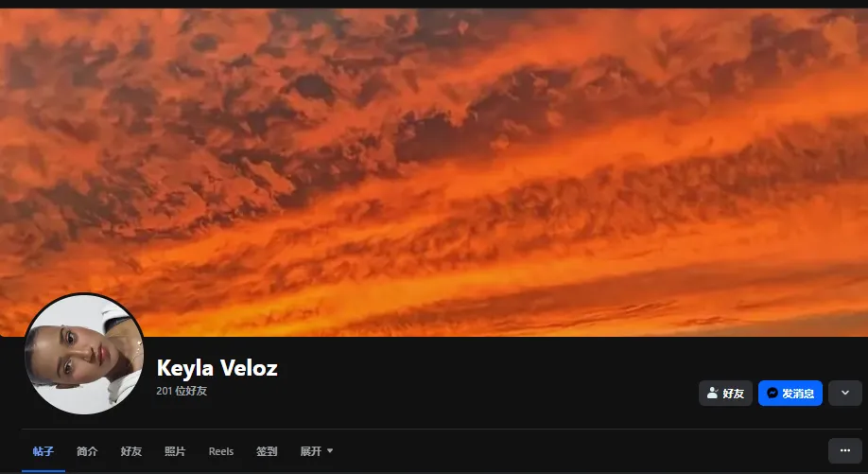Send a message with the blue 发消息 button
Image resolution: width=868 pixels, height=474 pixels.
(790, 394)
